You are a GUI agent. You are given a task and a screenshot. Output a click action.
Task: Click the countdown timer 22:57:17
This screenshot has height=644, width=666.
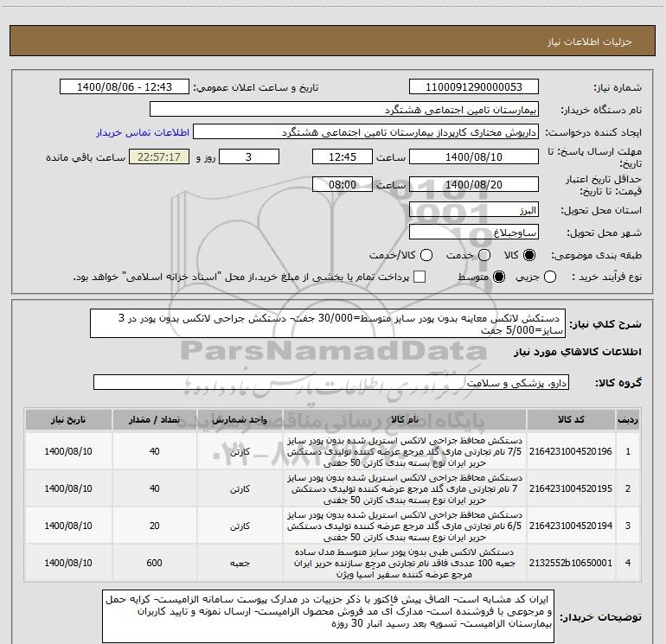pyautogui.click(x=159, y=156)
